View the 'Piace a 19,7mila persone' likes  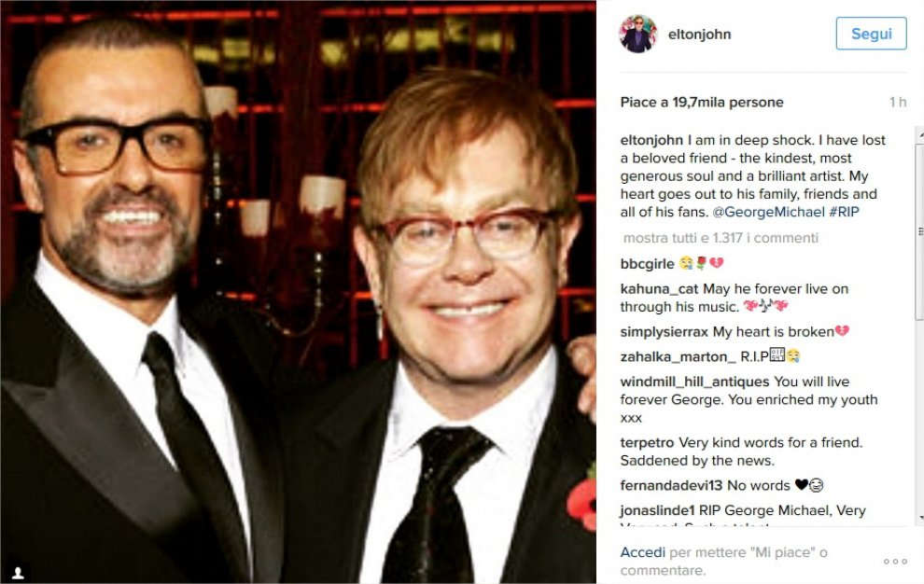click(x=702, y=103)
